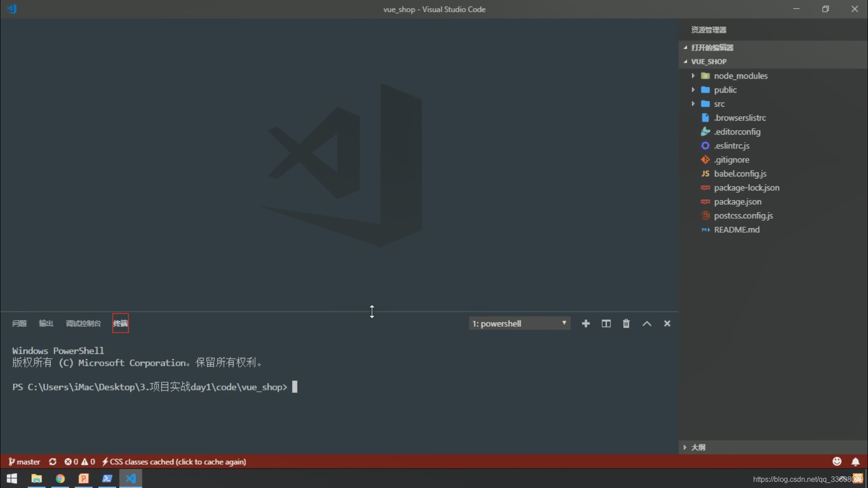The image size is (868, 488).
Task: Click the markdown icon beside README.md
Action: pos(705,230)
